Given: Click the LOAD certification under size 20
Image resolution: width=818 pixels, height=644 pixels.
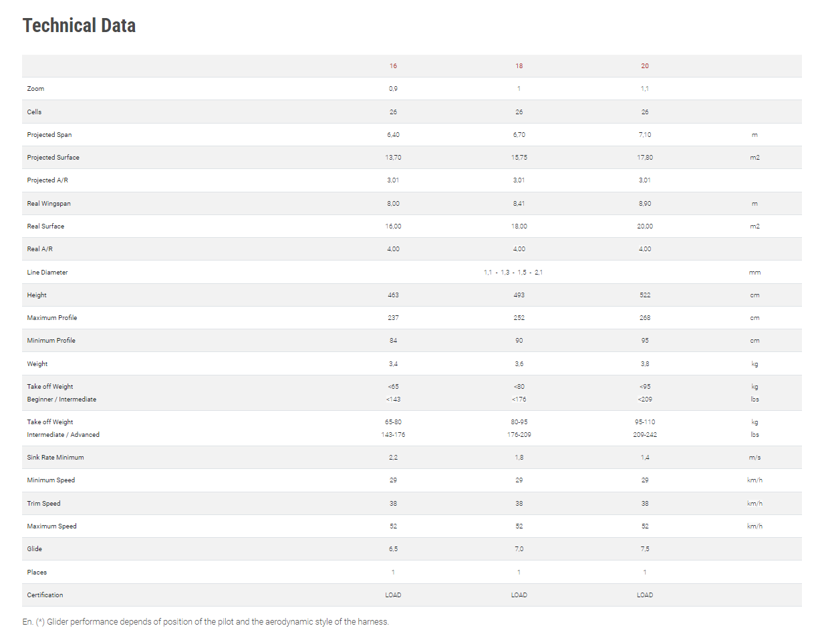Looking at the screenshot, I should [x=644, y=595].
